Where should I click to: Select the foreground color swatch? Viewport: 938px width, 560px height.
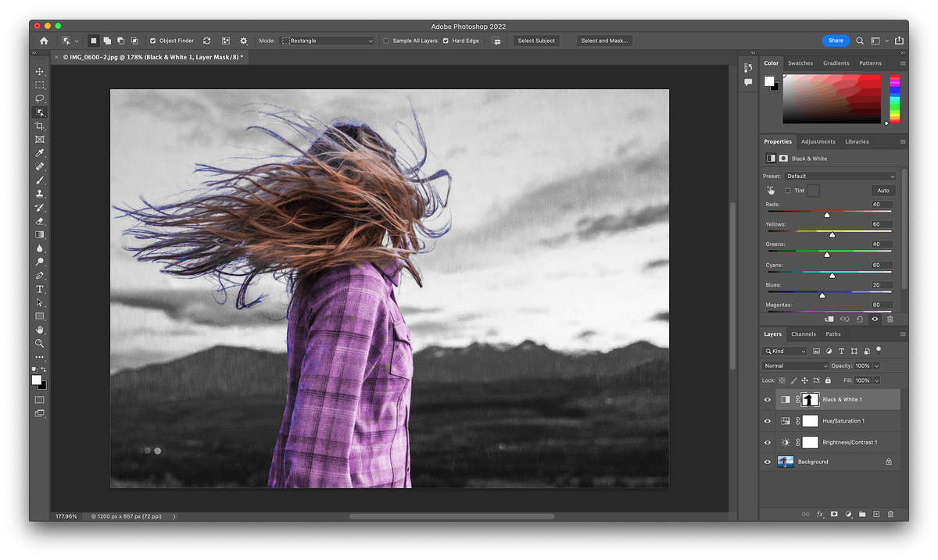[36, 379]
